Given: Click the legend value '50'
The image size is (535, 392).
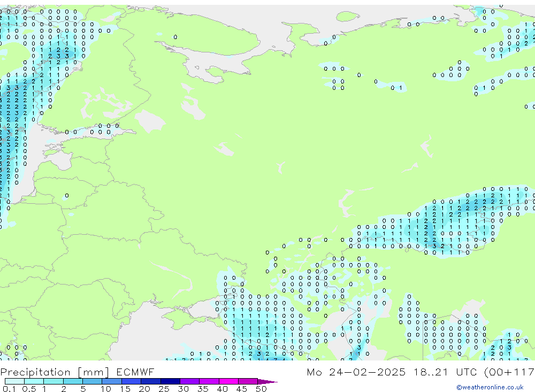Looking at the screenshot, I should (x=261, y=389).
